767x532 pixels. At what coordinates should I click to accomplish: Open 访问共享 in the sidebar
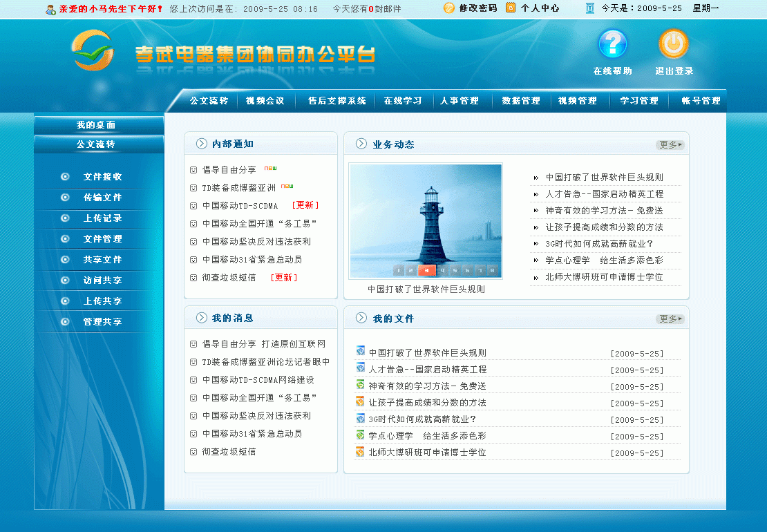(x=103, y=281)
